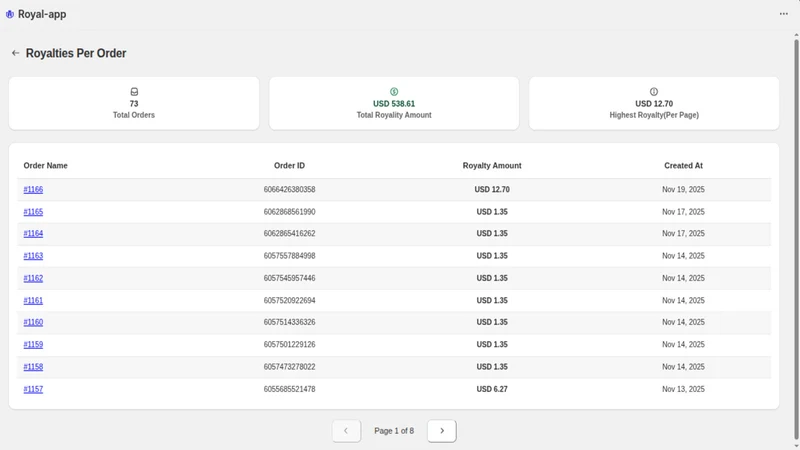Select order ID 6057520922694

[289, 301]
